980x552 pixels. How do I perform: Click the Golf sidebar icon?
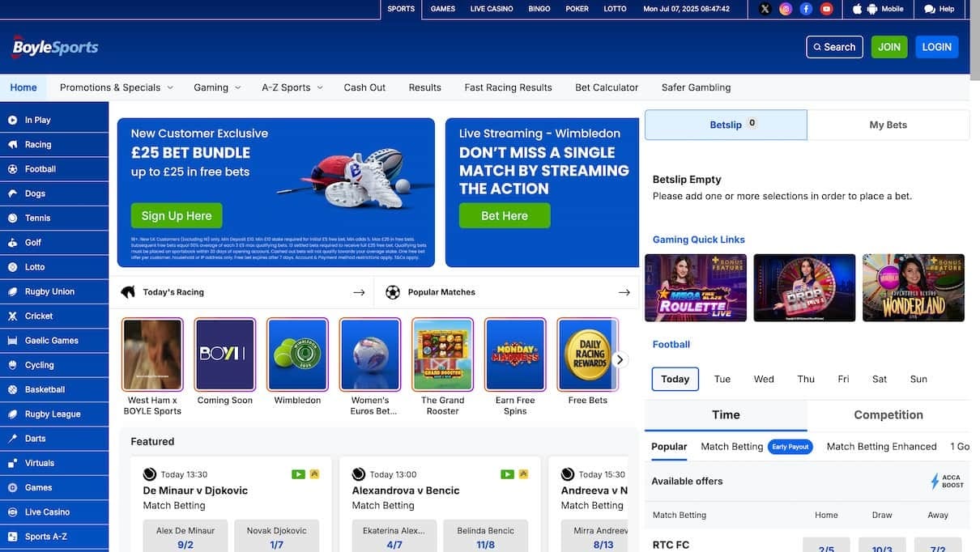point(13,243)
